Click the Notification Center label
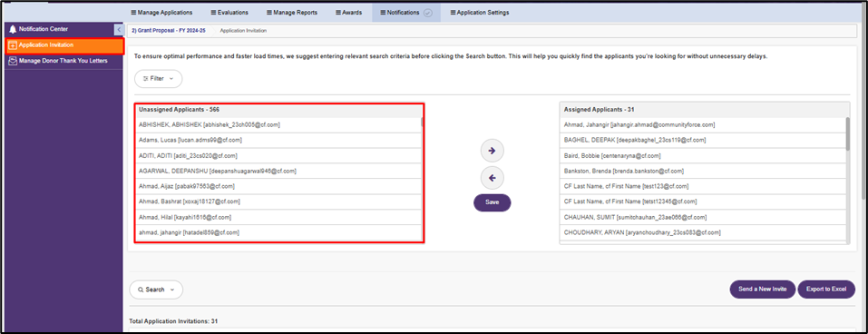Viewport: 868px width, 334px height. point(44,29)
